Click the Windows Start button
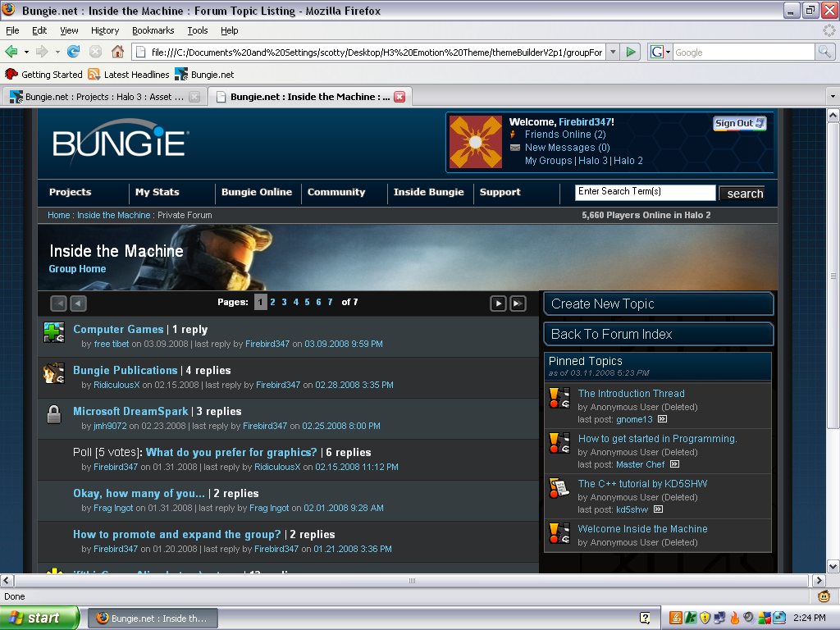Image resolution: width=840 pixels, height=630 pixels. tap(39, 618)
